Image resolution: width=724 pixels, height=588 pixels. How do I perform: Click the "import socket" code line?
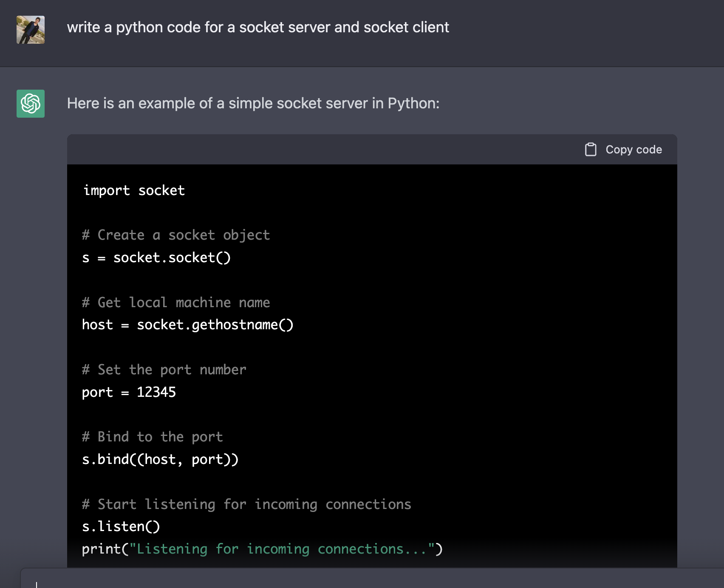coord(134,190)
